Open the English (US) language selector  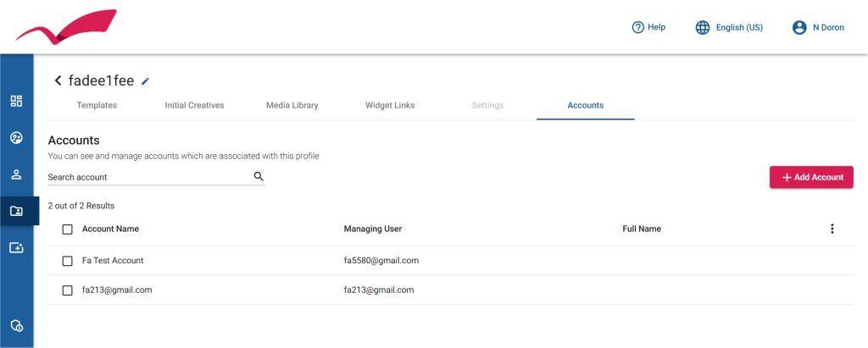pyautogui.click(x=729, y=27)
